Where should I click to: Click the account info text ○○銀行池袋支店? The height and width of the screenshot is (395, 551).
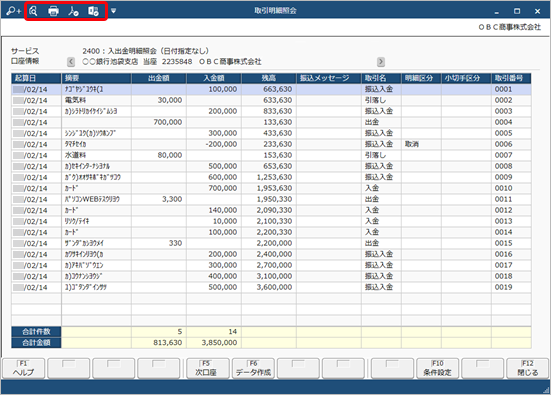(110, 62)
